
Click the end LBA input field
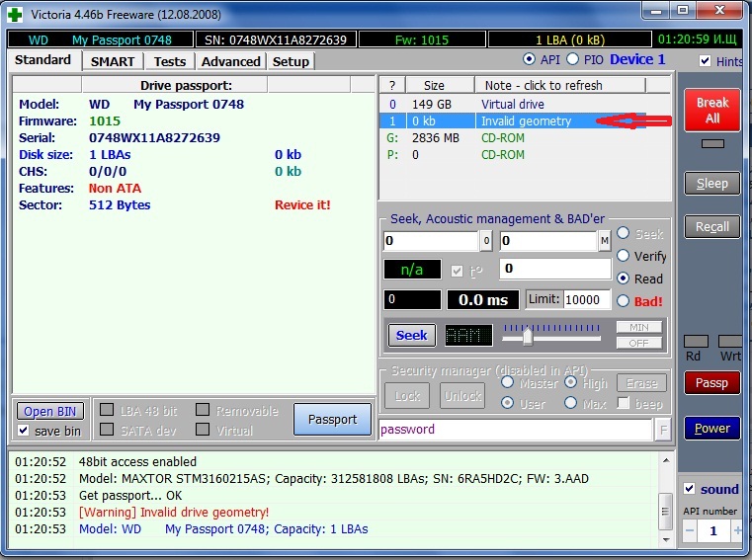click(x=548, y=241)
